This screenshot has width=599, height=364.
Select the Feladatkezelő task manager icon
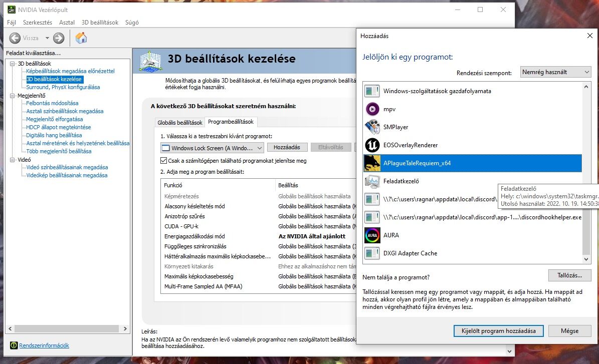[372, 181]
